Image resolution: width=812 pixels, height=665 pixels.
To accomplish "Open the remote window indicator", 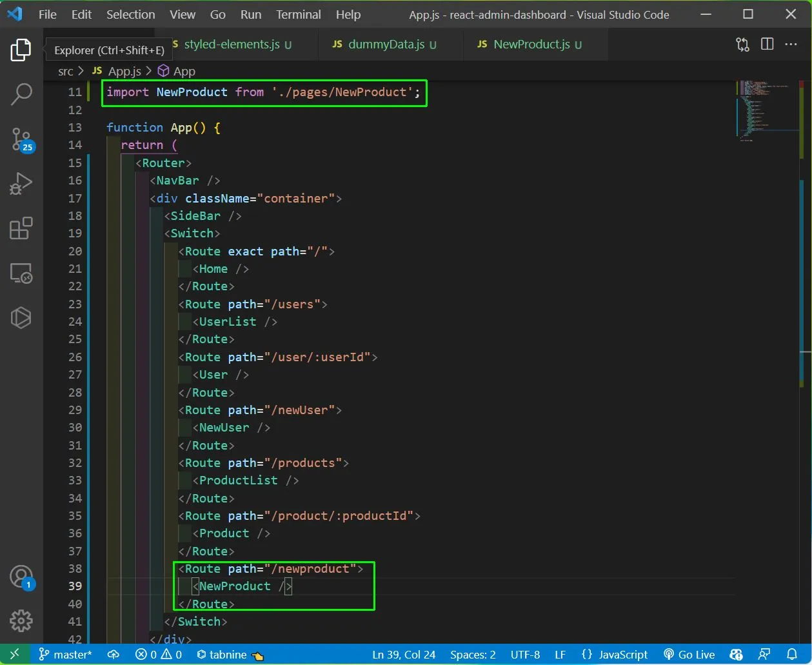I will point(15,654).
